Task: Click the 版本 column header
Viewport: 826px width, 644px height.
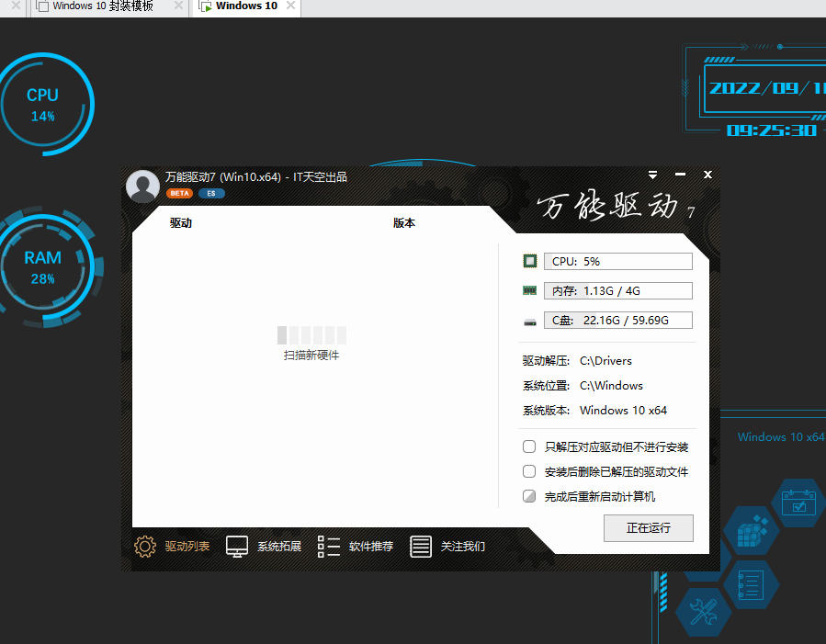Action: [x=404, y=222]
